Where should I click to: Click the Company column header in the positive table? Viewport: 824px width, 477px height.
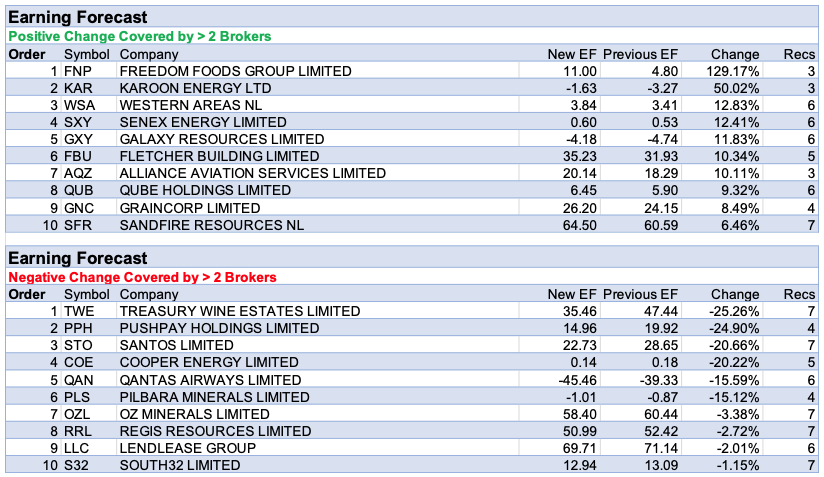tap(149, 54)
